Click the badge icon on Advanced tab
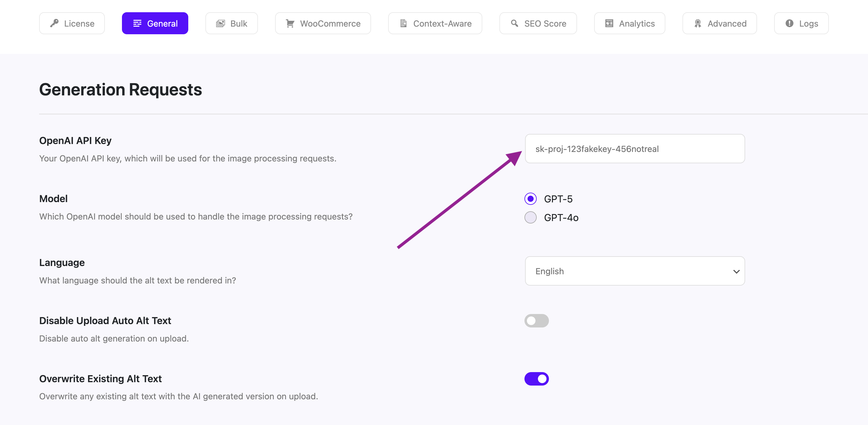868x425 pixels. point(697,23)
